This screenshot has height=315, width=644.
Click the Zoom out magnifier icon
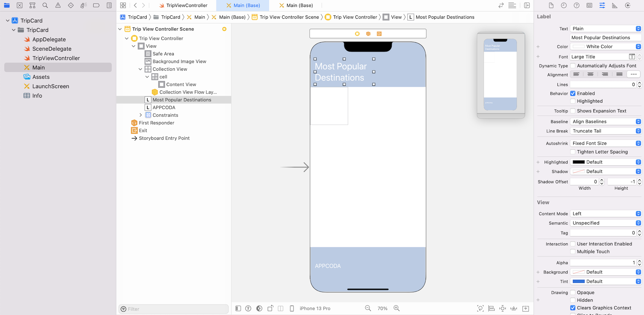click(368, 308)
